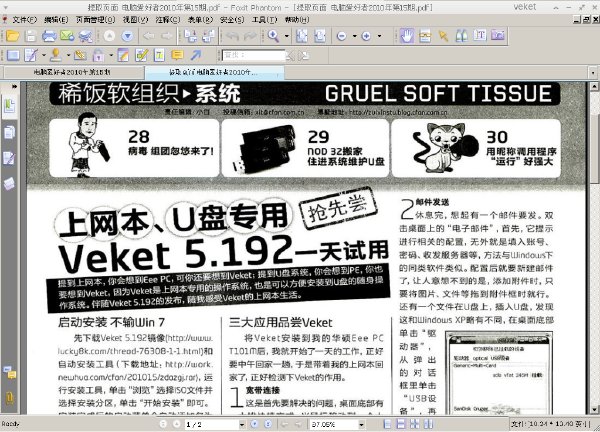The height and width of the screenshot is (432, 600).
Task: Expand the Zoom Out dropdown arrow
Action: point(354,36)
